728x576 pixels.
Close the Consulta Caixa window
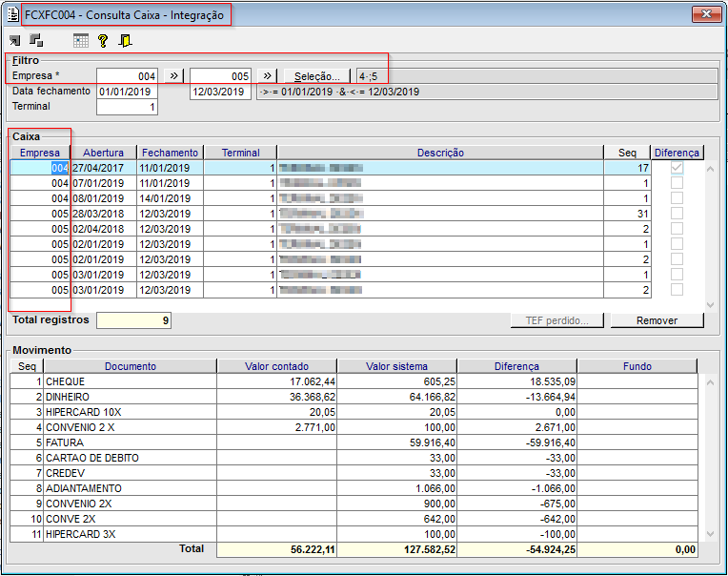[706, 14]
